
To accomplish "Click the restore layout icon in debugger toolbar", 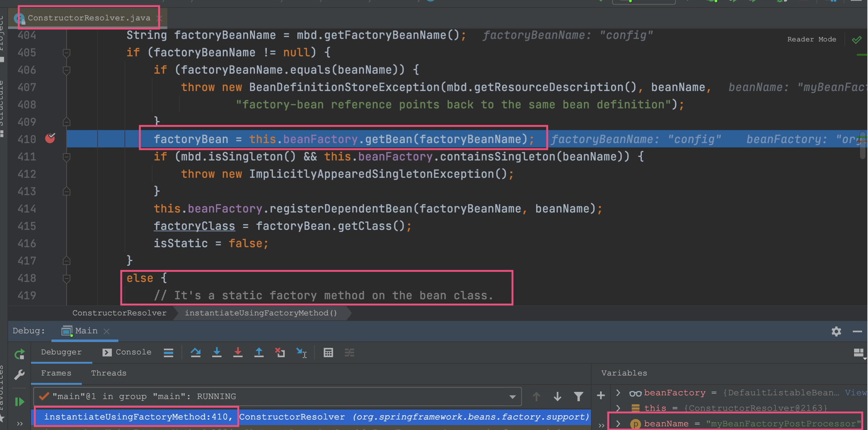I will pyautogui.click(x=859, y=353).
